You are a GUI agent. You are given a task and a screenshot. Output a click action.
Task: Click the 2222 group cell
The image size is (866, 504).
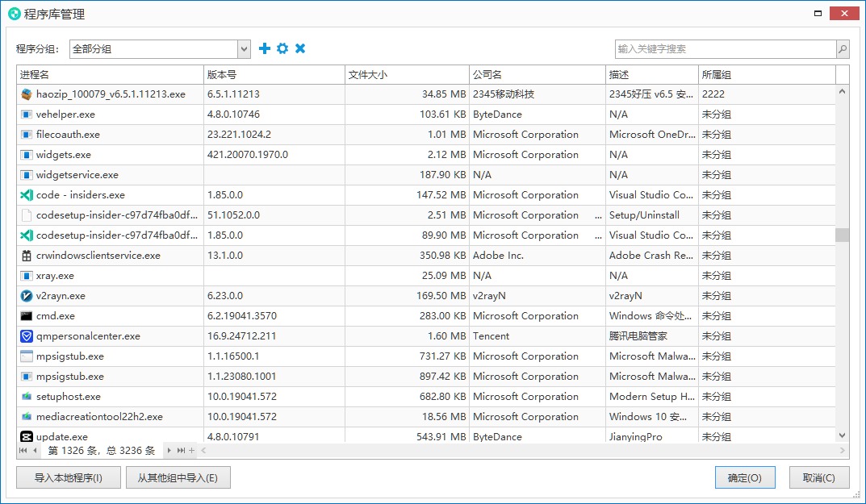click(768, 94)
